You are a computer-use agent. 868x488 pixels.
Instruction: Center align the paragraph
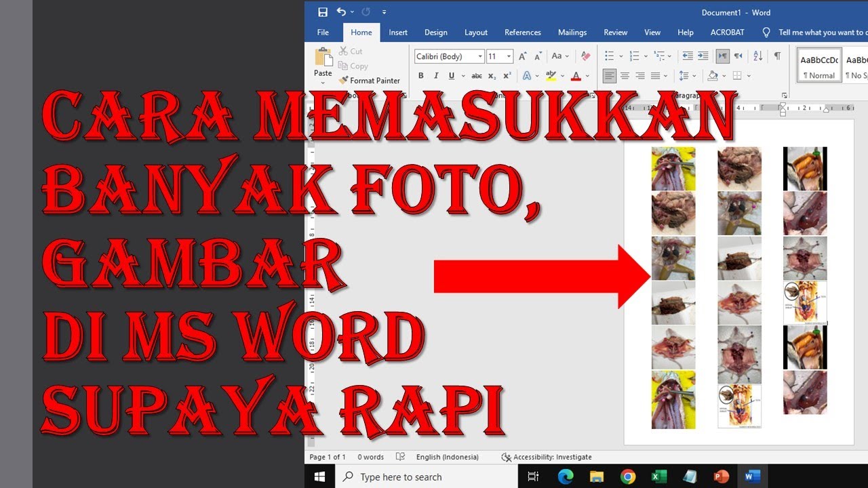[625, 76]
